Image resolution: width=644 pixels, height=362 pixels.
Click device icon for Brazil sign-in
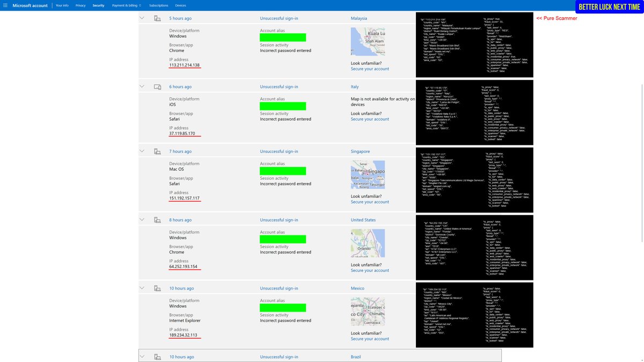[x=157, y=357]
